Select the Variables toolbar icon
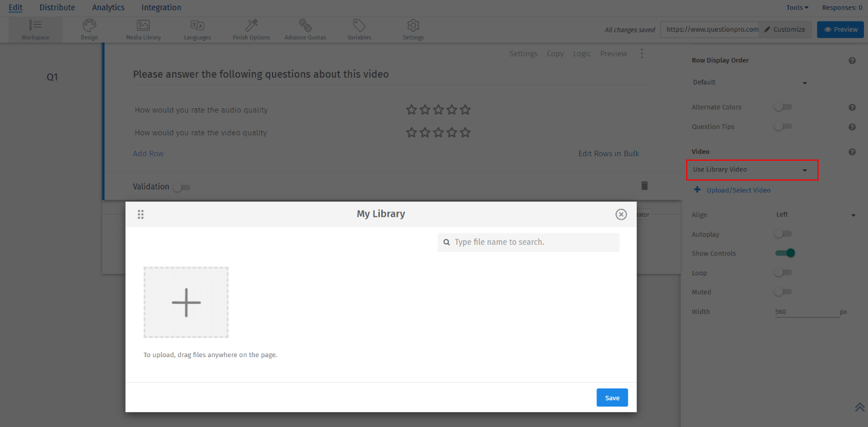The width and height of the screenshot is (868, 427). click(359, 29)
